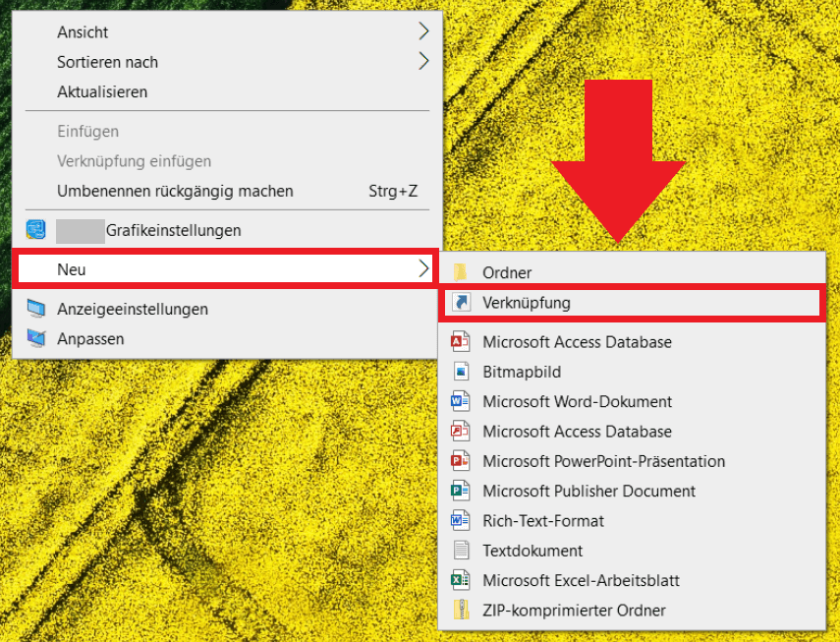Viewport: 840px width, 642px height.
Task: Expand the Ansicht submenu arrow
Action: pos(423,31)
